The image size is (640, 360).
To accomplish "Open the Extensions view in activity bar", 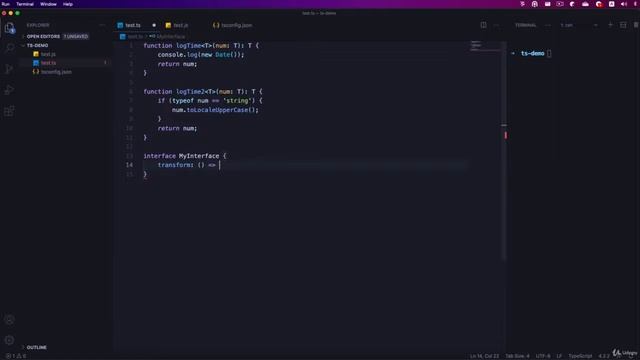I will [9, 111].
